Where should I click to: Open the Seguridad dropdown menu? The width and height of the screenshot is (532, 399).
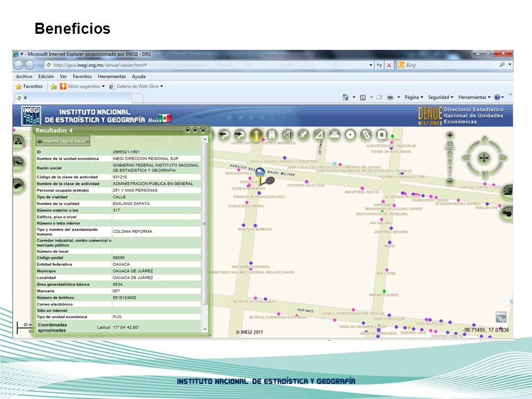441,98
